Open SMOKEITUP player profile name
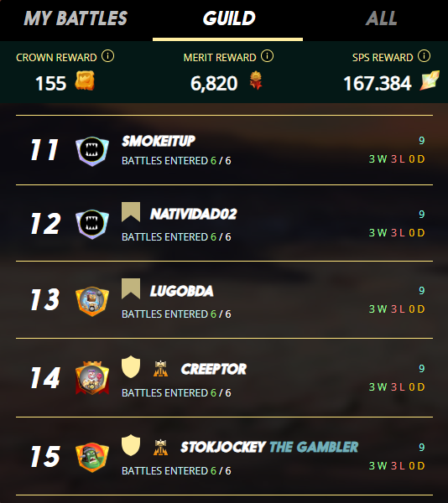448x503 pixels. point(159,141)
